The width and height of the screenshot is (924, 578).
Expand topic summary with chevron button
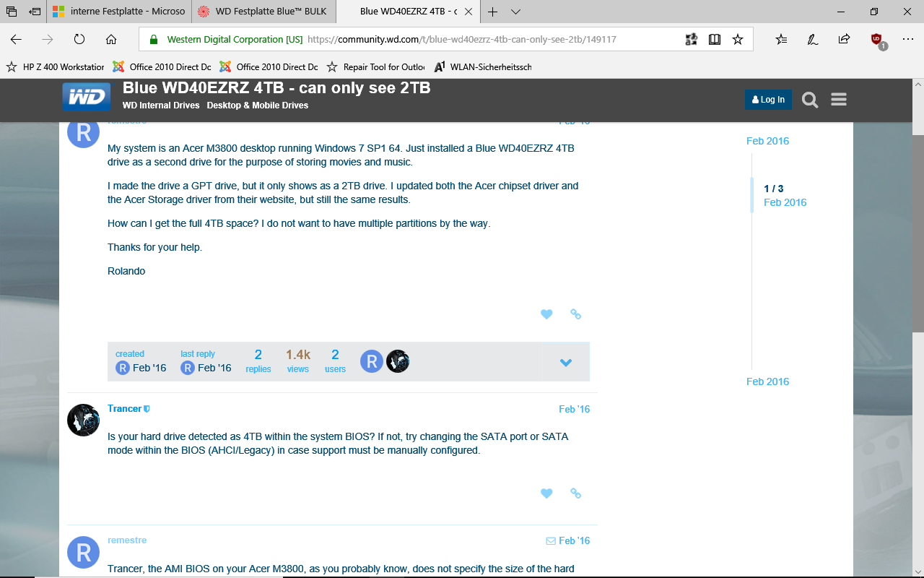click(566, 362)
